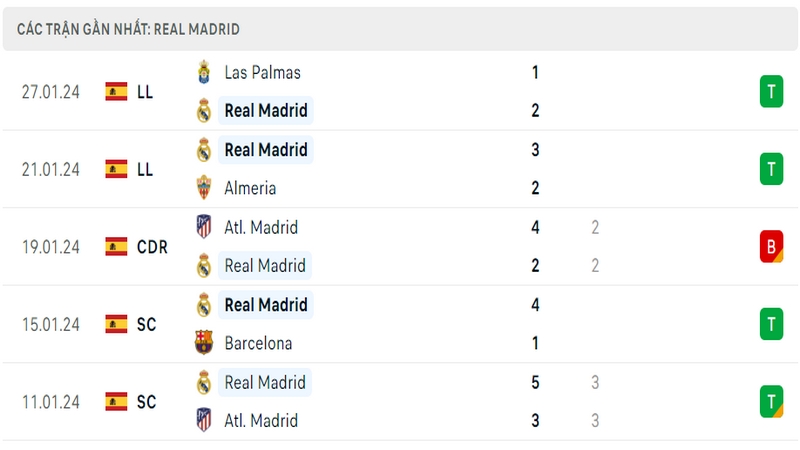Click the red B loss badge

coord(771,246)
